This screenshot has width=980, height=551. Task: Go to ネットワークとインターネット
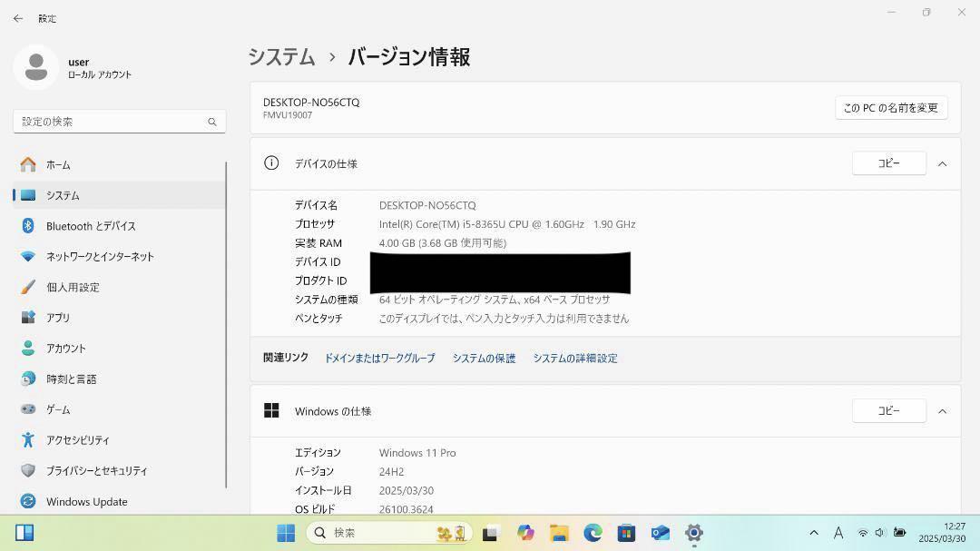click(119, 256)
